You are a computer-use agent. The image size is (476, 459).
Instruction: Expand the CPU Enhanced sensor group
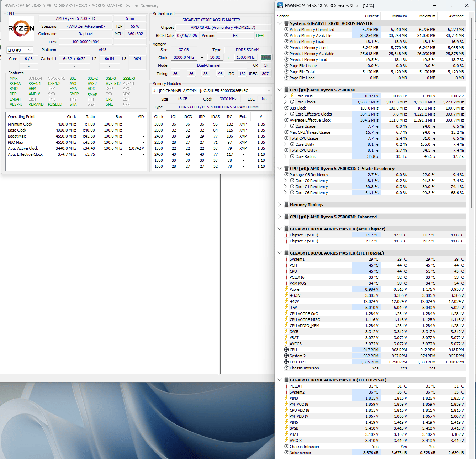[x=280, y=217]
